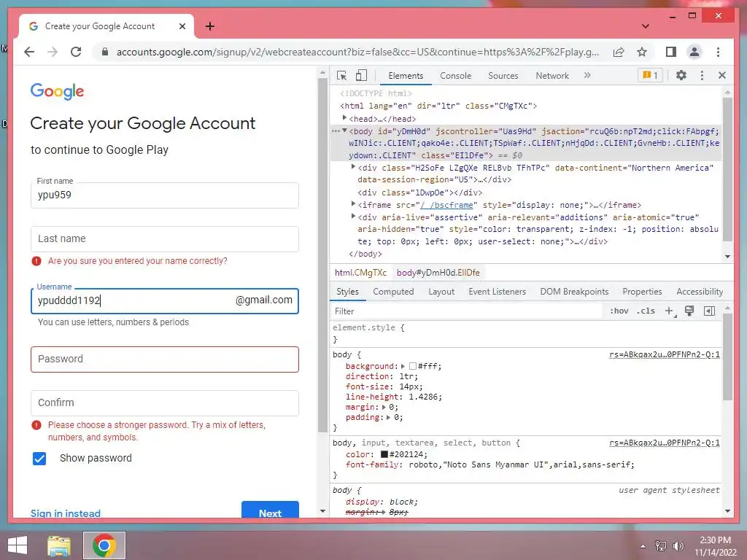Close the Create your Google Account tab
747x560 pixels.
tap(182, 26)
